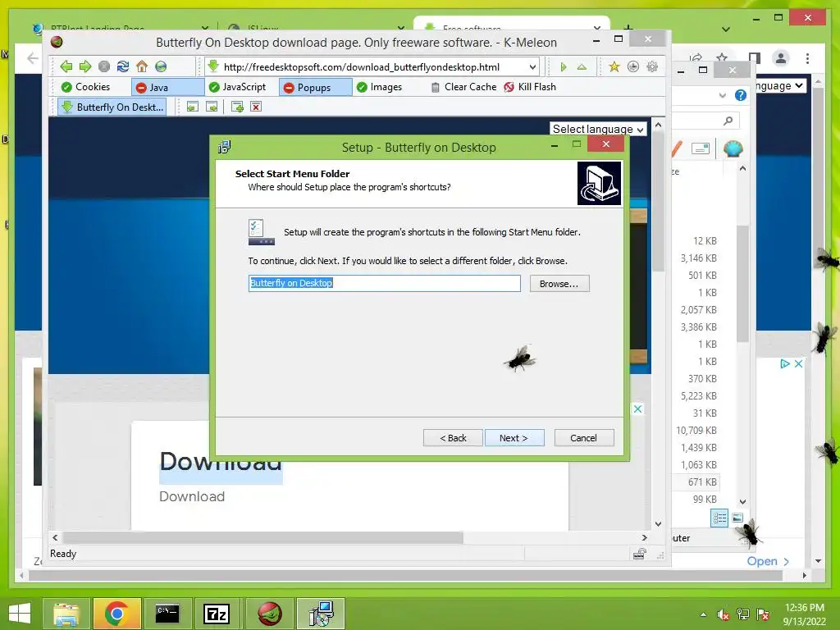Click the search magnifier in Explorer window
Screen dimensions: 840x630
click(x=728, y=121)
